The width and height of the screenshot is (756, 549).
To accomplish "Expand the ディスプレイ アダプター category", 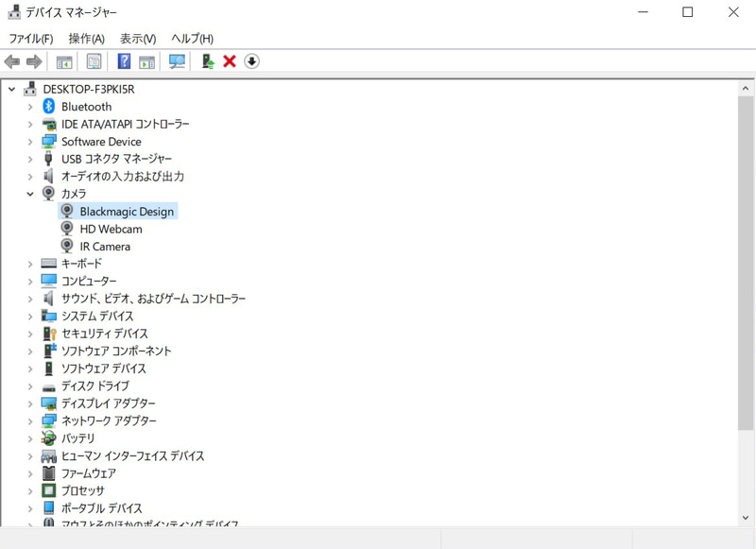I will [31, 403].
